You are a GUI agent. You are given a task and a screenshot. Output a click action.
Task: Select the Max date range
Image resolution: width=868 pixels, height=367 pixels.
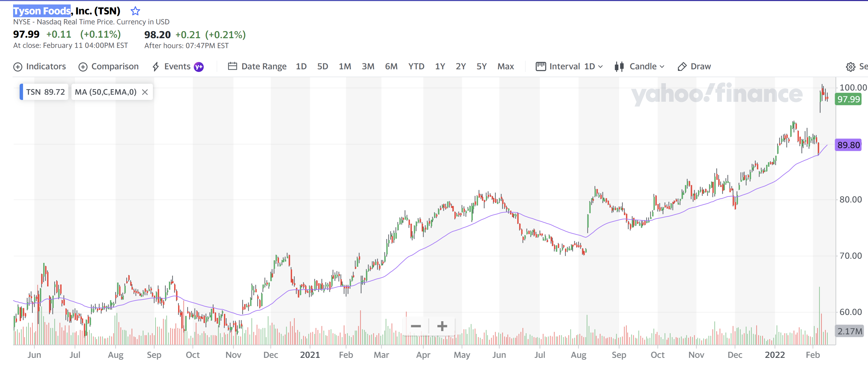point(505,66)
